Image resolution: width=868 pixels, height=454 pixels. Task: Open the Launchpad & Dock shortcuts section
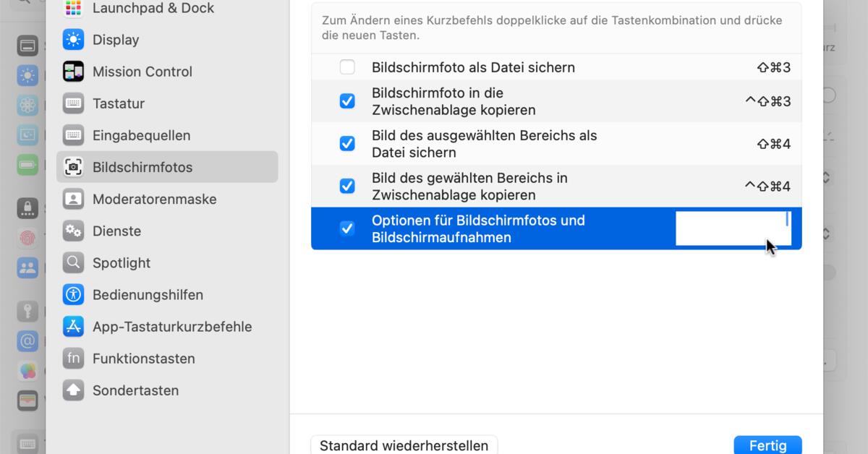[153, 8]
